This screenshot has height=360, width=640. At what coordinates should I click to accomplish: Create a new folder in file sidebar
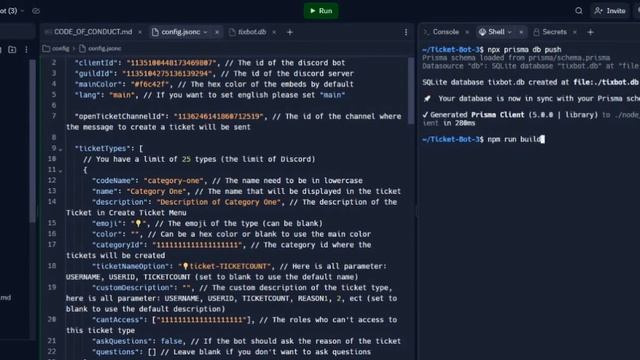12,49
